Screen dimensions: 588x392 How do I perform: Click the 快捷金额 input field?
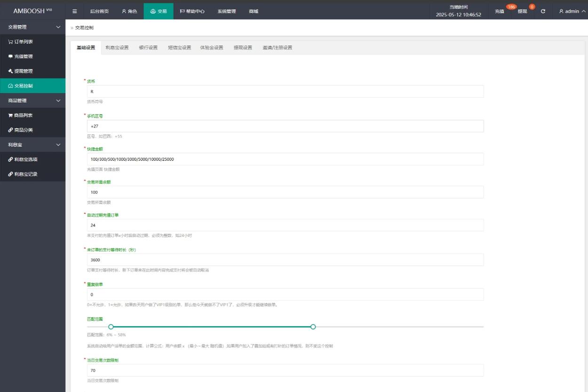click(x=285, y=159)
